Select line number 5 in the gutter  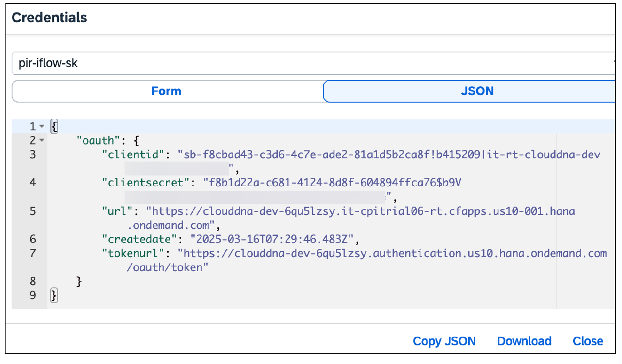pyautogui.click(x=33, y=211)
